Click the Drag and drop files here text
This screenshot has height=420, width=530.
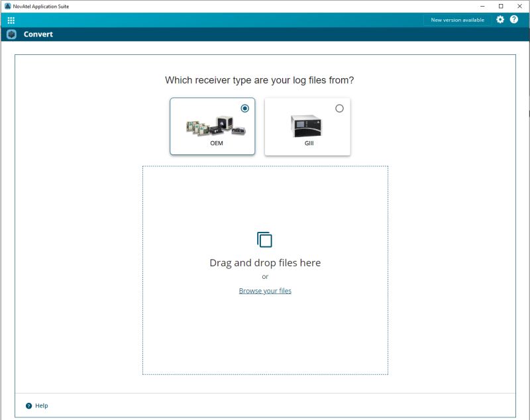tap(265, 263)
